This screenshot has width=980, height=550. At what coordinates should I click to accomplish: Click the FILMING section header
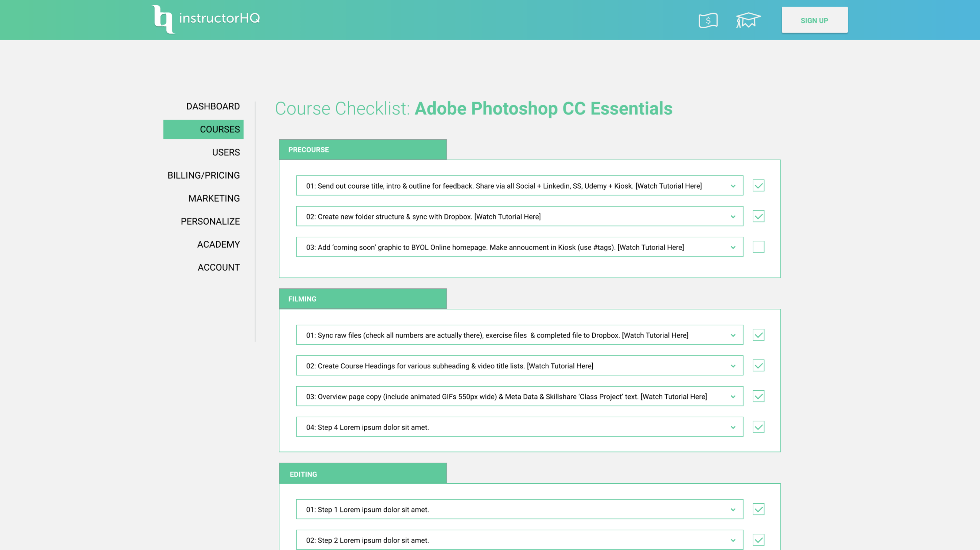click(362, 299)
